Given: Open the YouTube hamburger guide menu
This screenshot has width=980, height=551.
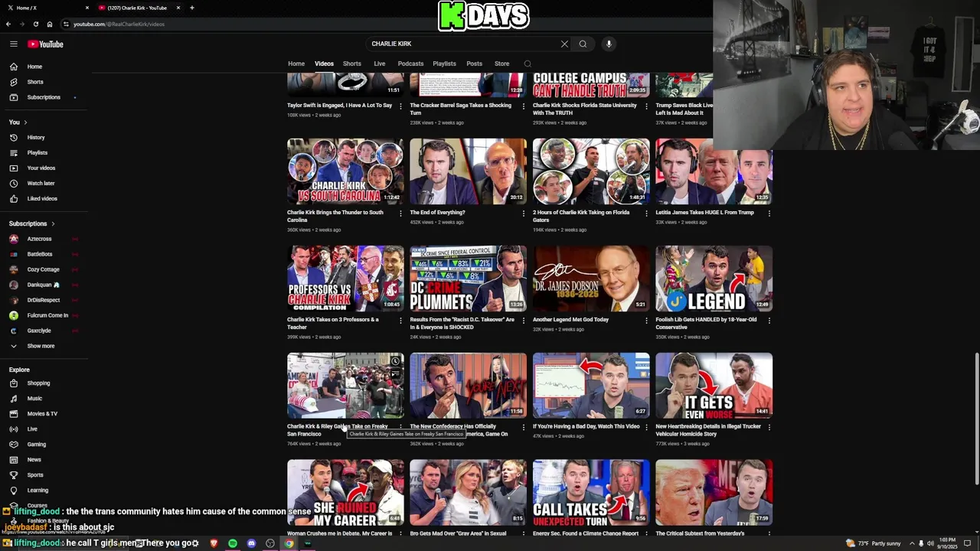Looking at the screenshot, I should point(13,44).
